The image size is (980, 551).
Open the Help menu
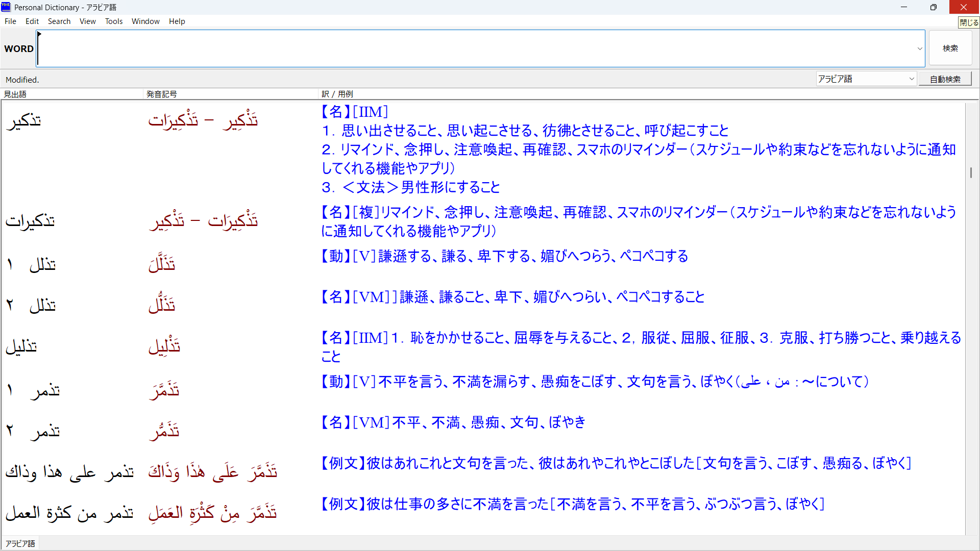177,21
